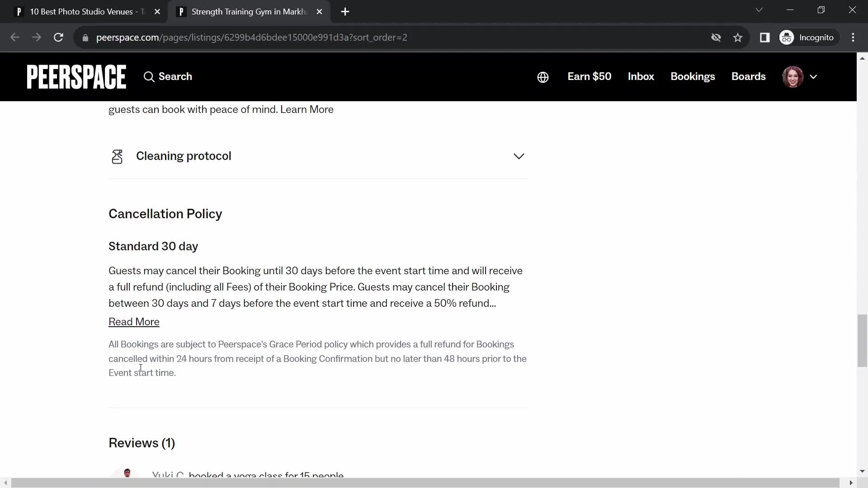Click the globe/language selector icon
The height and width of the screenshot is (488, 868).
(542, 76)
